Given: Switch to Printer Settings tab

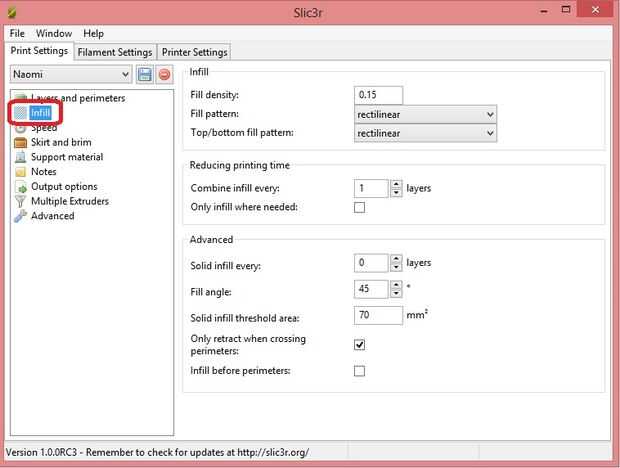Looking at the screenshot, I should point(195,52).
